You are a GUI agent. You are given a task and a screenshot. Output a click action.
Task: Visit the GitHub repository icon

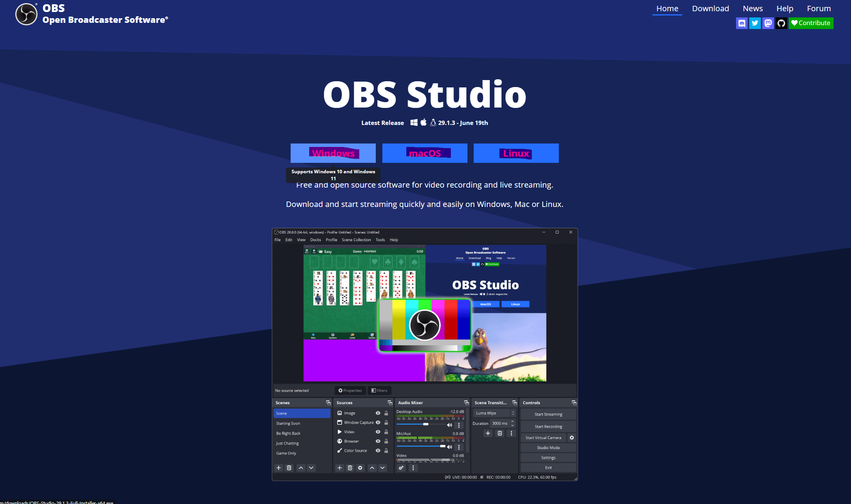click(781, 23)
